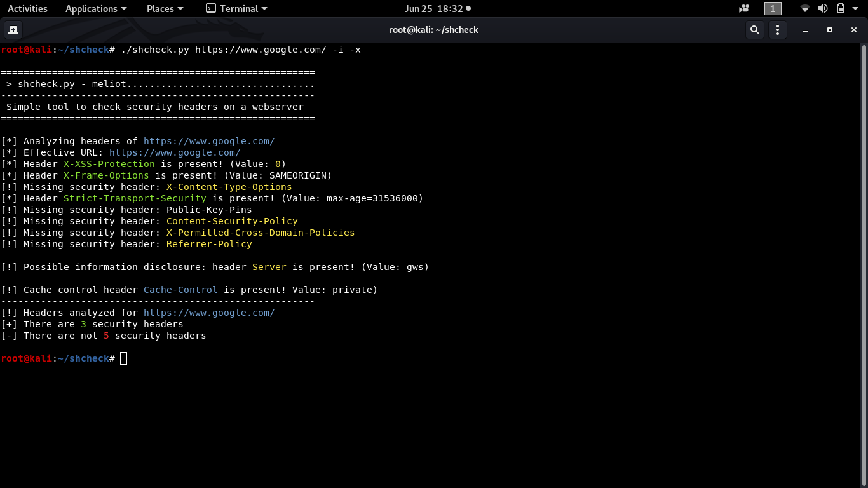This screenshot has width=868, height=488.
Task: Click the terminal vertical scrollbar
Action: [x=864, y=265]
